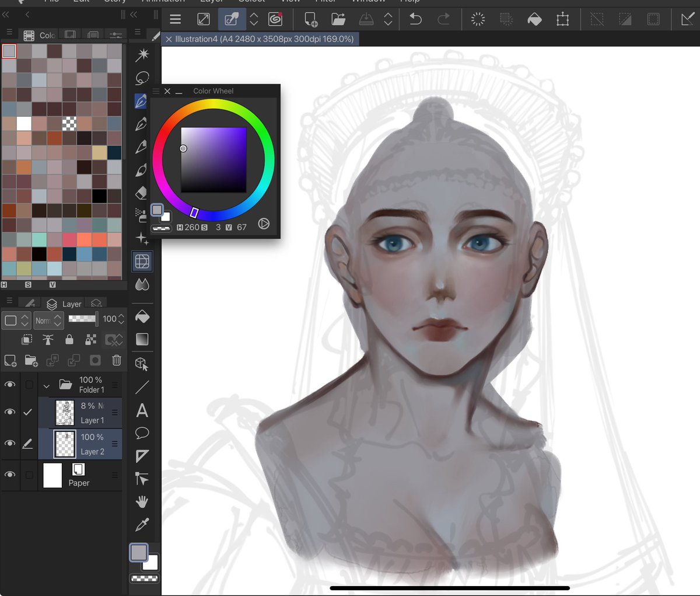Pick the white swatch in color set

click(x=24, y=124)
